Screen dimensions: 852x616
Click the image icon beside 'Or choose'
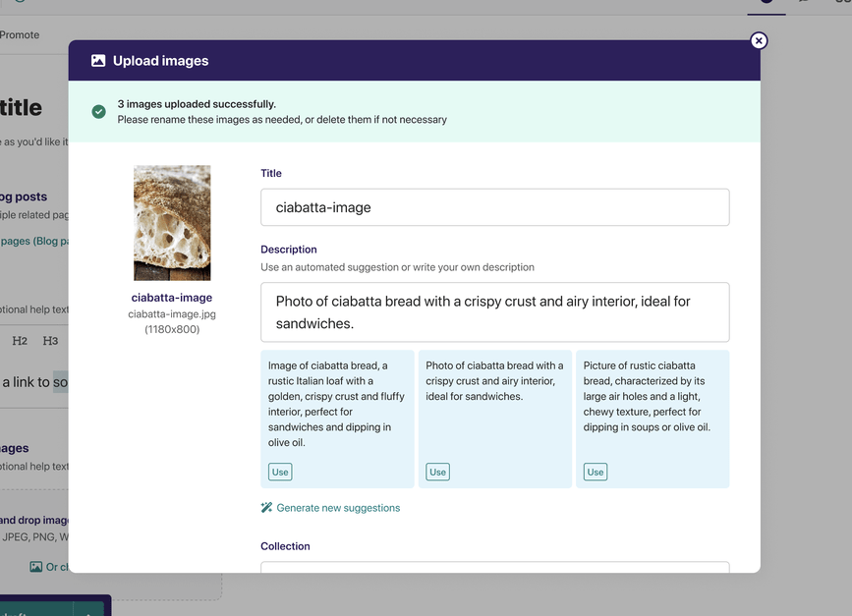36,567
